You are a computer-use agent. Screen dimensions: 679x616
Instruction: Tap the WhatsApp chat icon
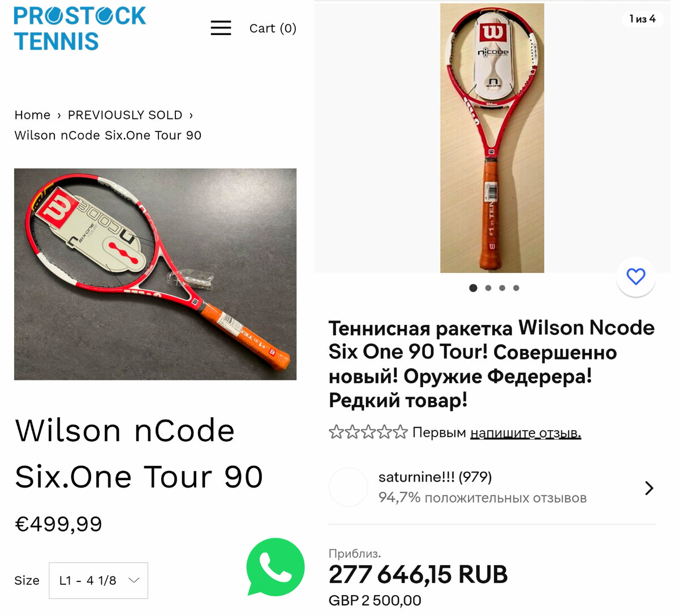pyautogui.click(x=276, y=567)
